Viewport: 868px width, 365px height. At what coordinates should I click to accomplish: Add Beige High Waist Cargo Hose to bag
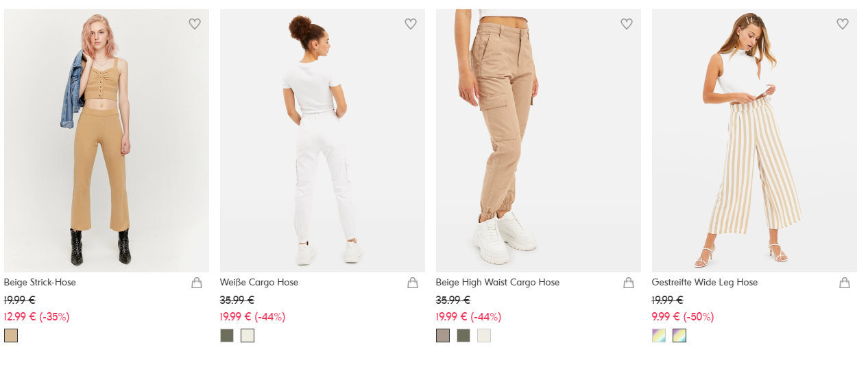629,283
